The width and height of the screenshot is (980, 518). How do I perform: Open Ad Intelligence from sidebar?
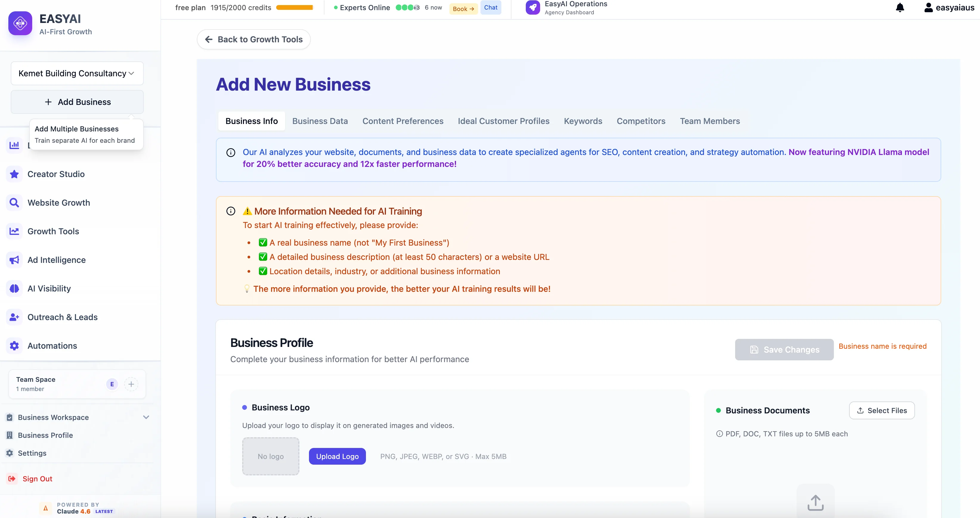coord(56,260)
